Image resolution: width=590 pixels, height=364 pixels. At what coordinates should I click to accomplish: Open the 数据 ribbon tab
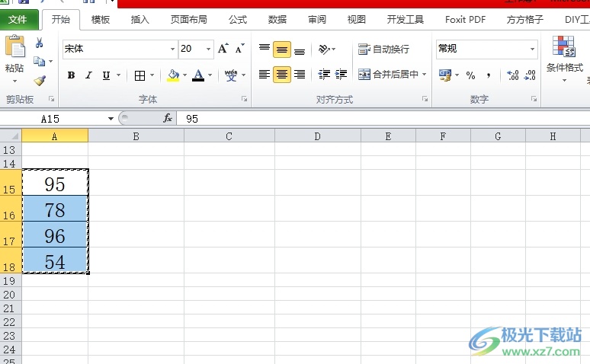pos(277,20)
